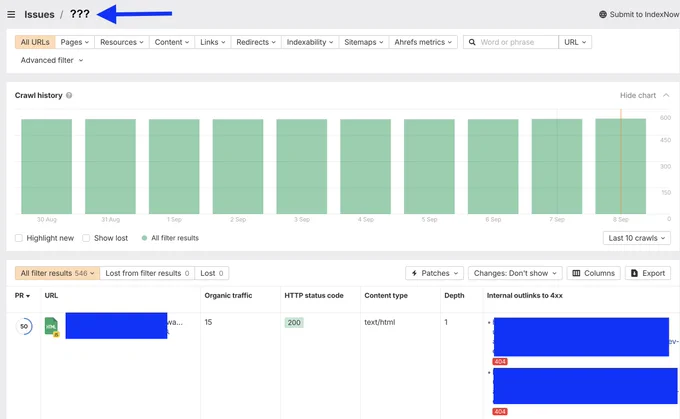This screenshot has width=680, height=419.
Task: Click the Columns button
Action: (x=593, y=273)
